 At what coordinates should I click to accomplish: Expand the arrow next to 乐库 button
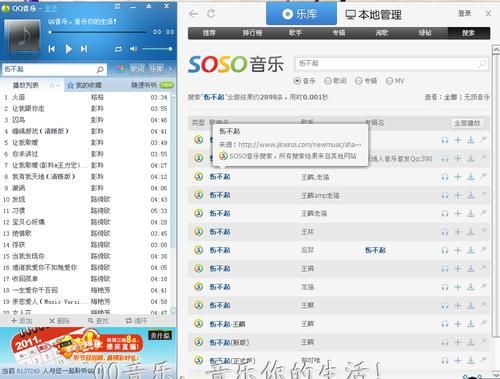170,69
